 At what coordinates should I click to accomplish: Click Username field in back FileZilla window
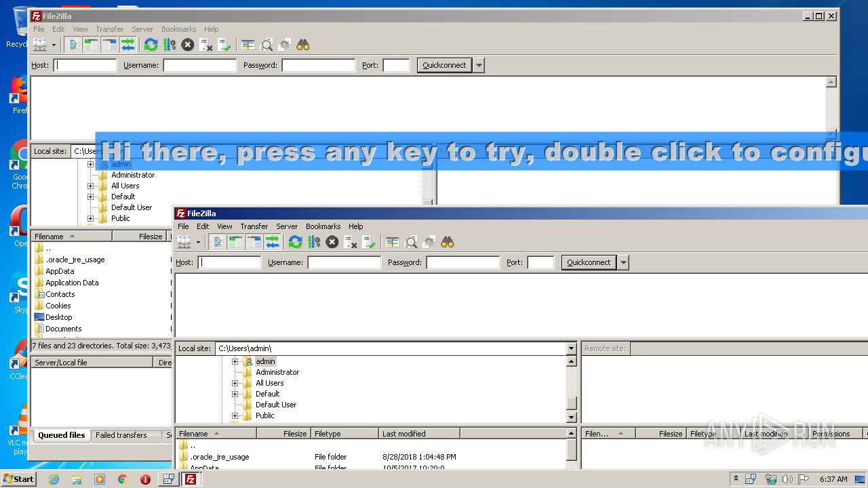199,65
